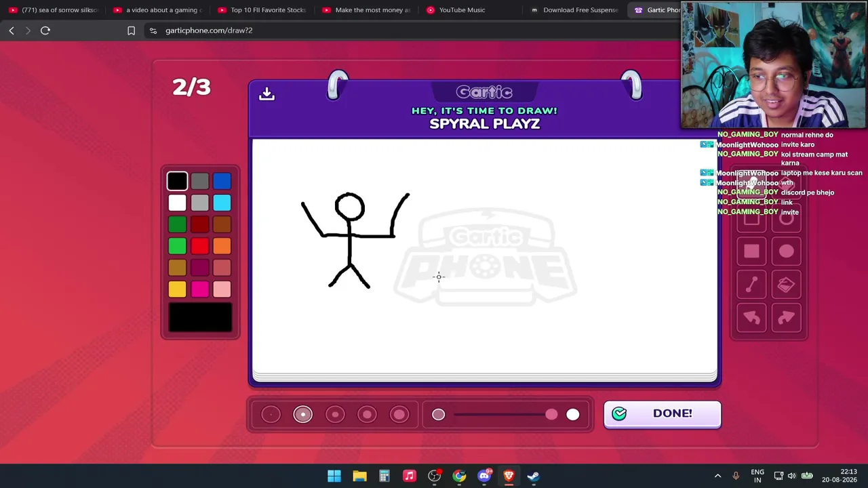The height and width of the screenshot is (488, 868).
Task: Pick the black color swatch
Action: [x=177, y=181]
